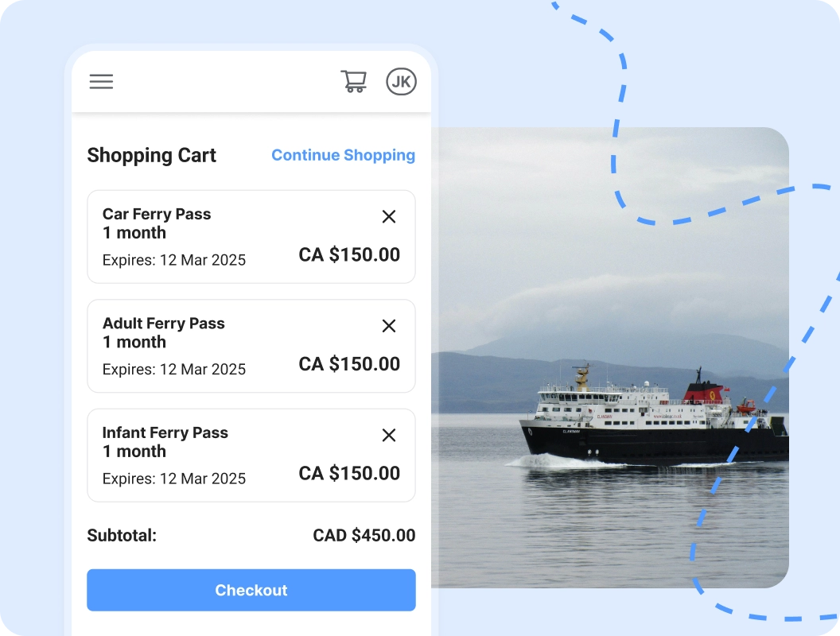The width and height of the screenshot is (840, 636).
Task: Click the Checkout button
Action: [x=251, y=590]
